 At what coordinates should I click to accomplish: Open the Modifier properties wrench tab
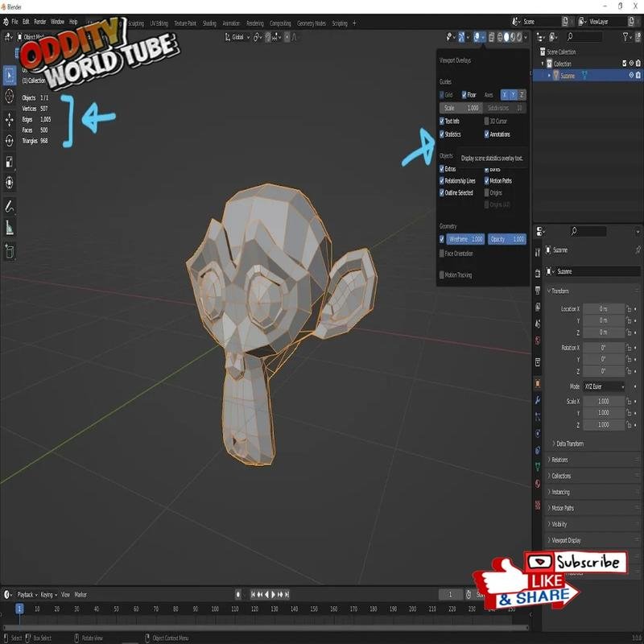pos(538,400)
